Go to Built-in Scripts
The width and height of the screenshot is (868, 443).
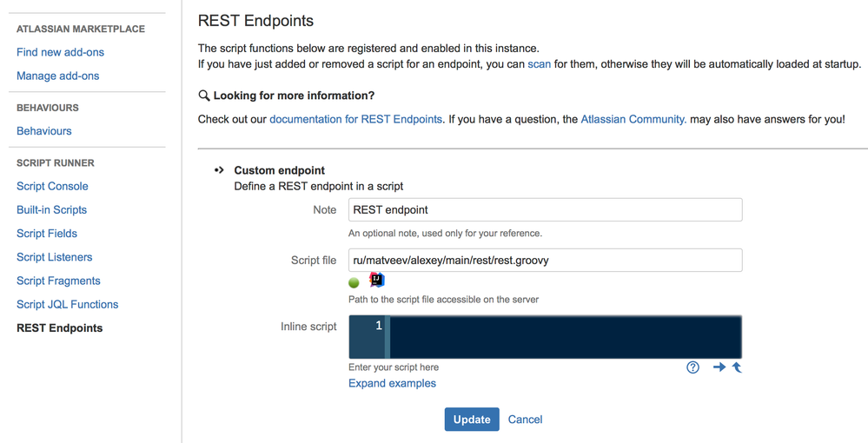pyautogui.click(x=51, y=209)
